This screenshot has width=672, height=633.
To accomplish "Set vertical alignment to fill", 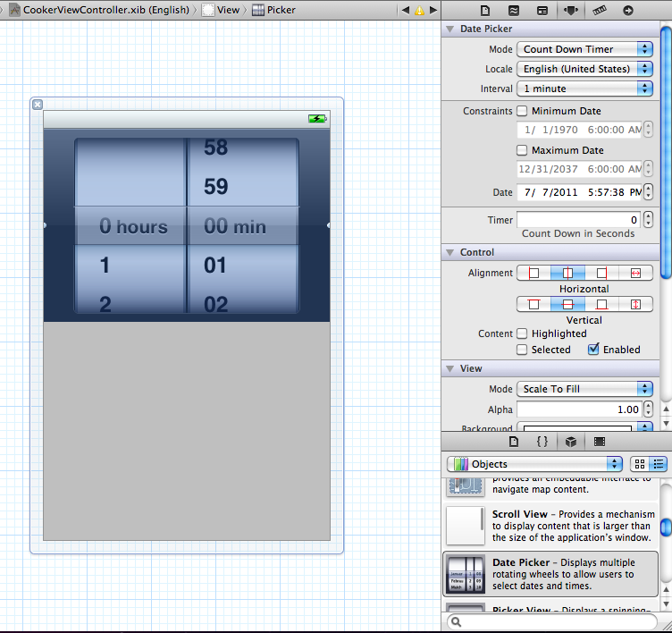I will click(x=635, y=304).
